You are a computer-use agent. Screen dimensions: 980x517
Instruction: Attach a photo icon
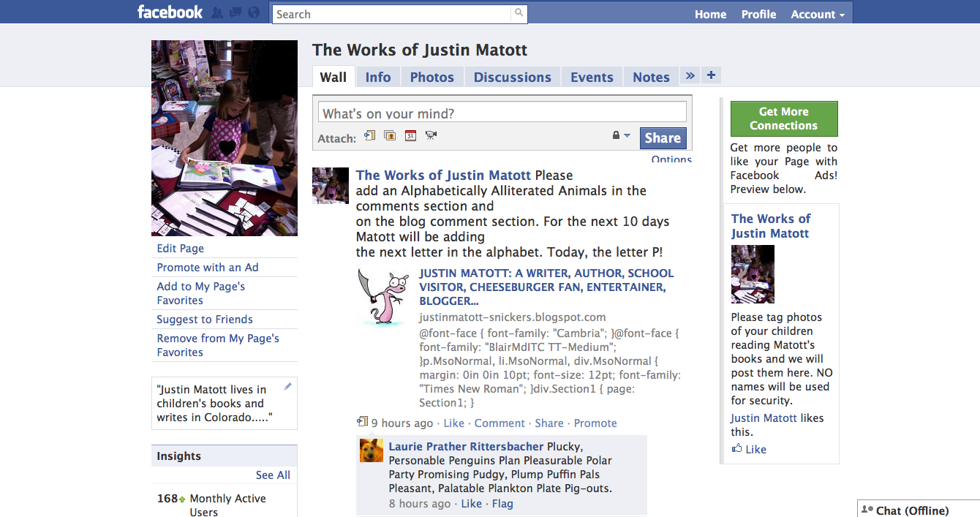point(390,135)
